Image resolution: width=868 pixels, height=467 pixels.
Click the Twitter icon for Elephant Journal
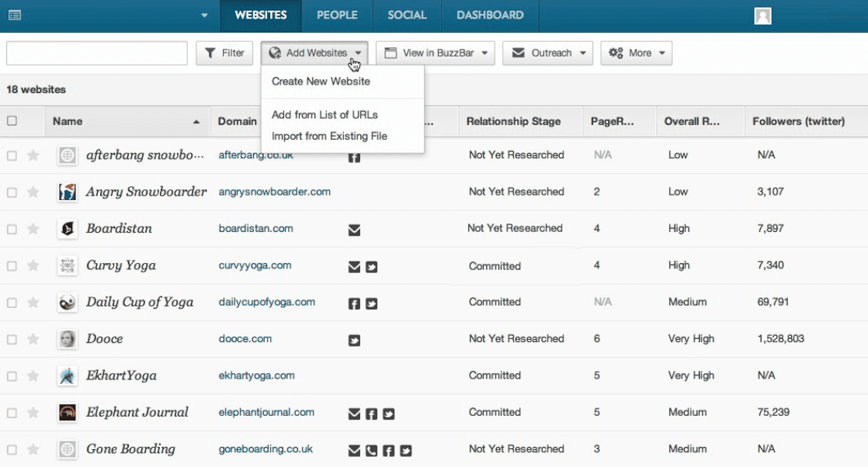pyautogui.click(x=389, y=413)
